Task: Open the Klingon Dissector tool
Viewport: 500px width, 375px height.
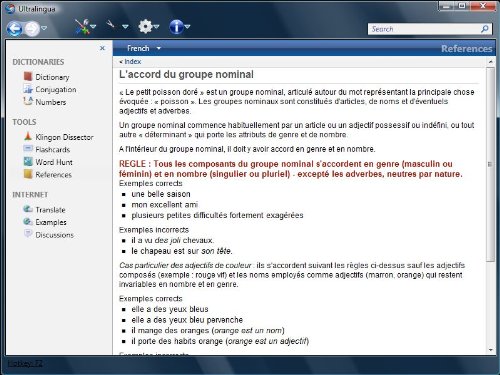Action: [64, 137]
